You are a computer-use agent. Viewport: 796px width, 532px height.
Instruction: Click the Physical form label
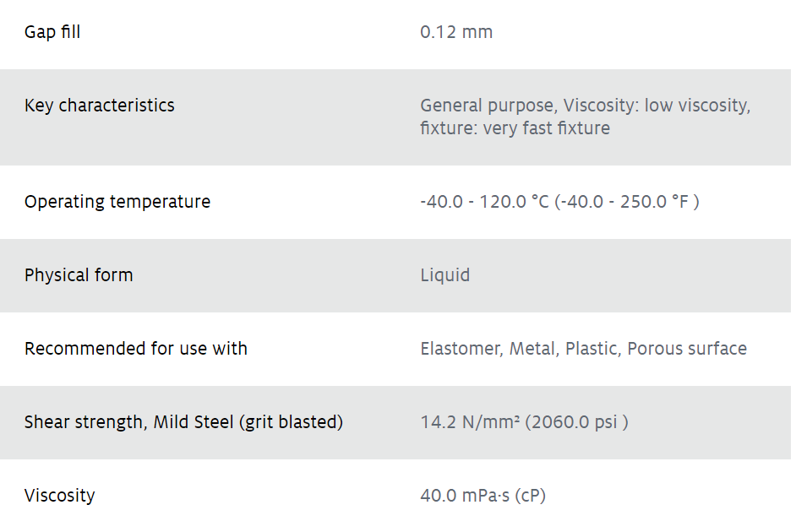[x=79, y=275]
